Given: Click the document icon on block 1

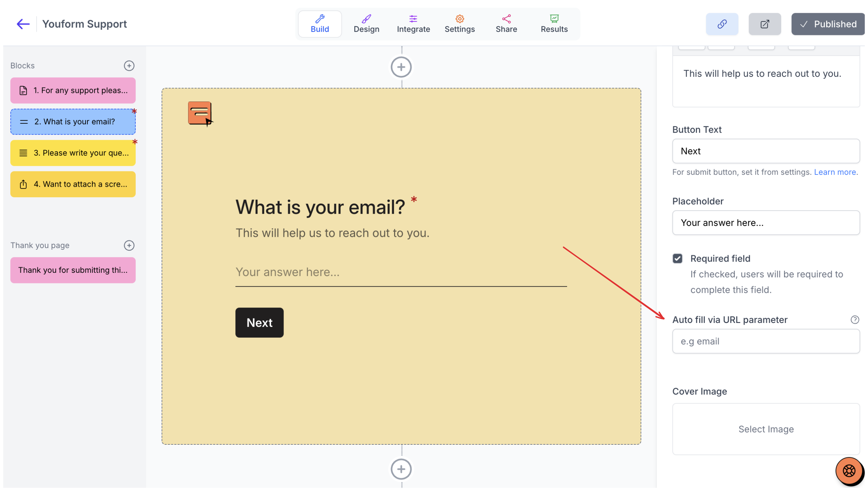Looking at the screenshot, I should pos(23,90).
